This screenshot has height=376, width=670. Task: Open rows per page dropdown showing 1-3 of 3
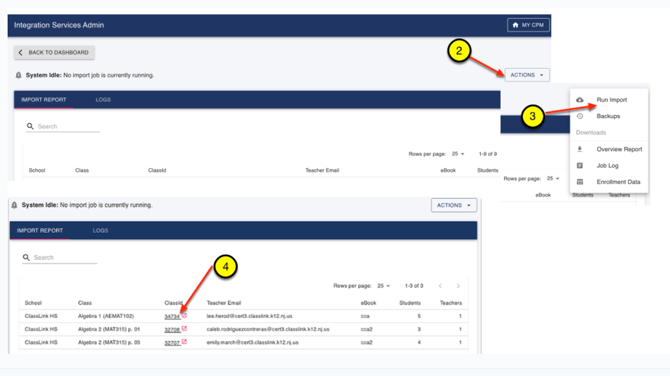click(383, 286)
